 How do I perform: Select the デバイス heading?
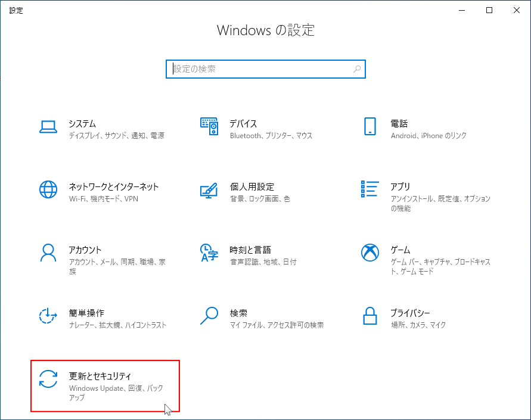point(243,124)
